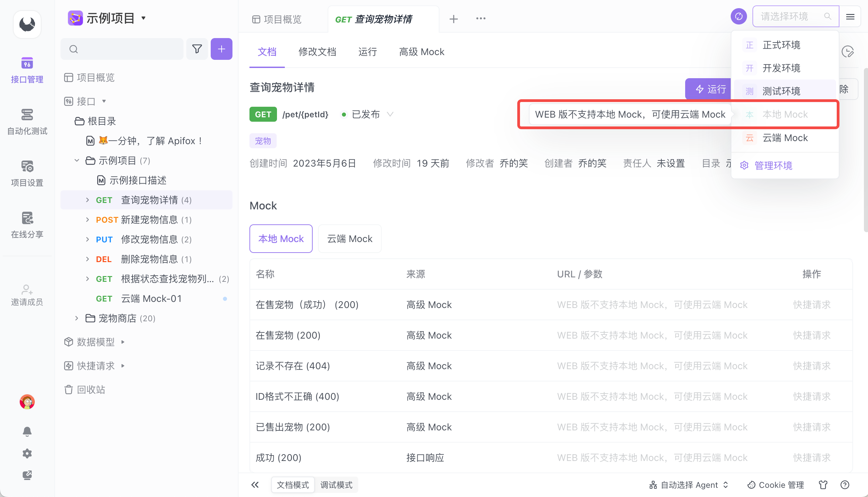This screenshot has height=497, width=868.
Task: Expand the 宠物商店 folder
Action: (77, 318)
